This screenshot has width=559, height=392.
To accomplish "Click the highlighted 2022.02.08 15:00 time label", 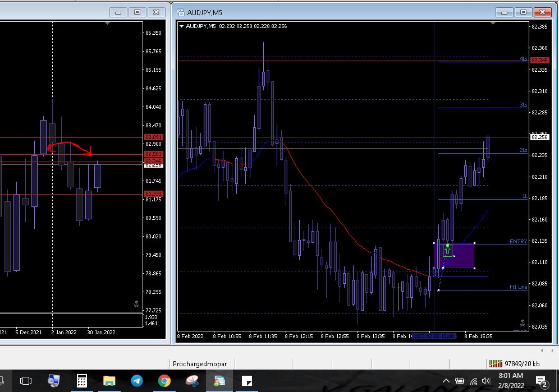I will click(x=434, y=336).
